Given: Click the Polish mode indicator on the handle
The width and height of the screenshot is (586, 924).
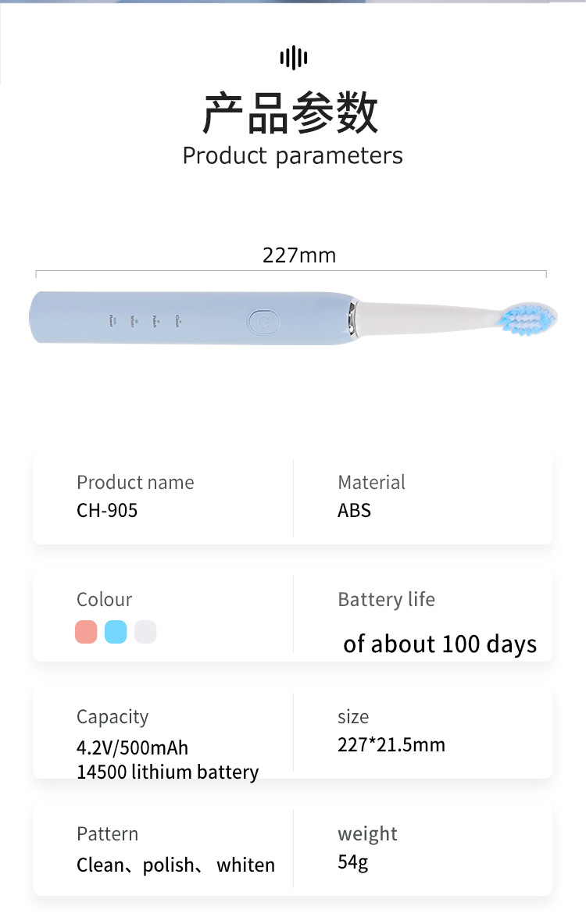Looking at the screenshot, I should point(156,319).
